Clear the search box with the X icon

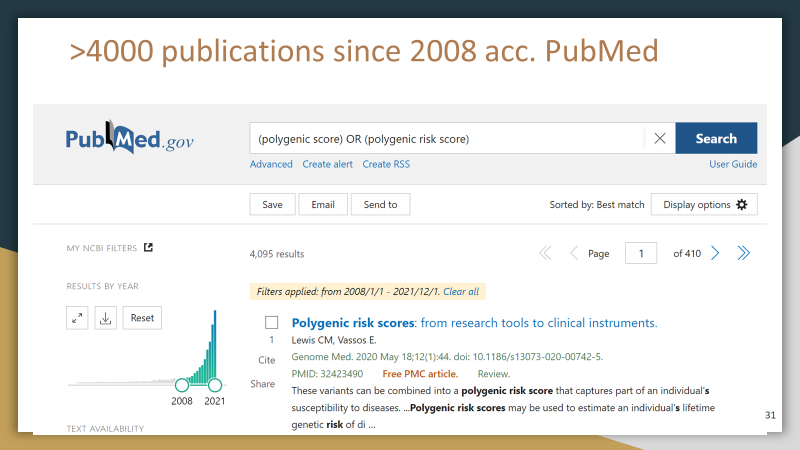coord(659,139)
